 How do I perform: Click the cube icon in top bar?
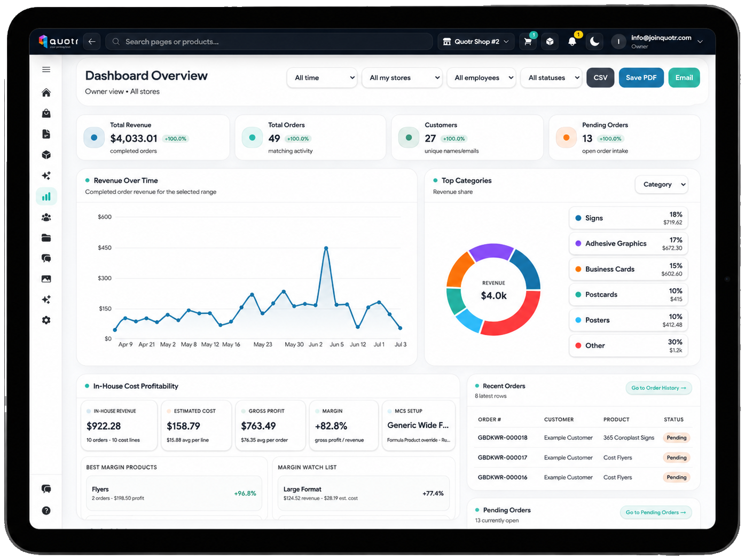(x=550, y=42)
